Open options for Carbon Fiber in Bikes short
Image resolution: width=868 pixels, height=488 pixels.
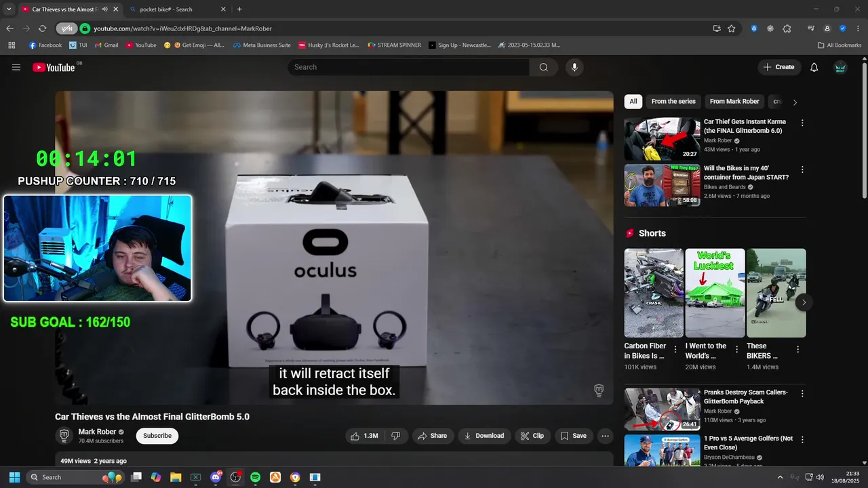675,350
